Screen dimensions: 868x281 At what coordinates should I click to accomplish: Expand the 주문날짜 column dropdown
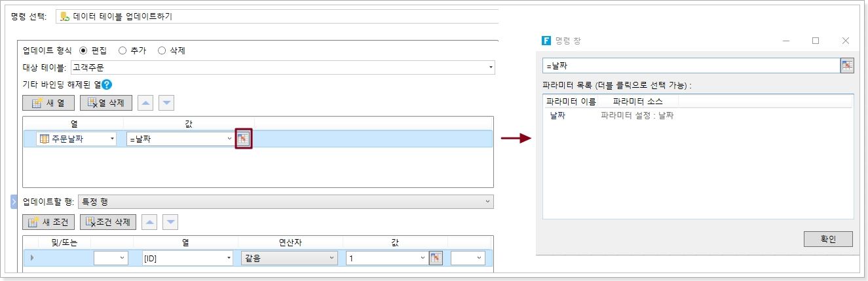point(112,139)
